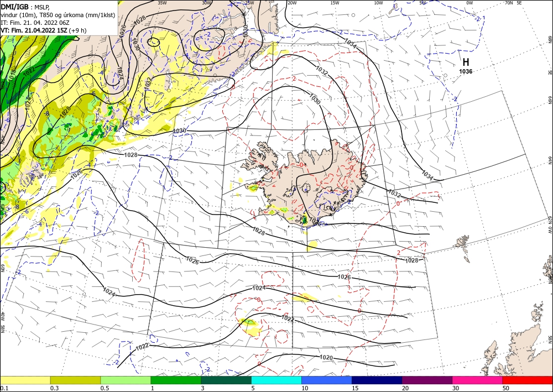The width and height of the screenshot is (553, 392).
Task: Click the "1020" isobar label
Action: pos(326,358)
